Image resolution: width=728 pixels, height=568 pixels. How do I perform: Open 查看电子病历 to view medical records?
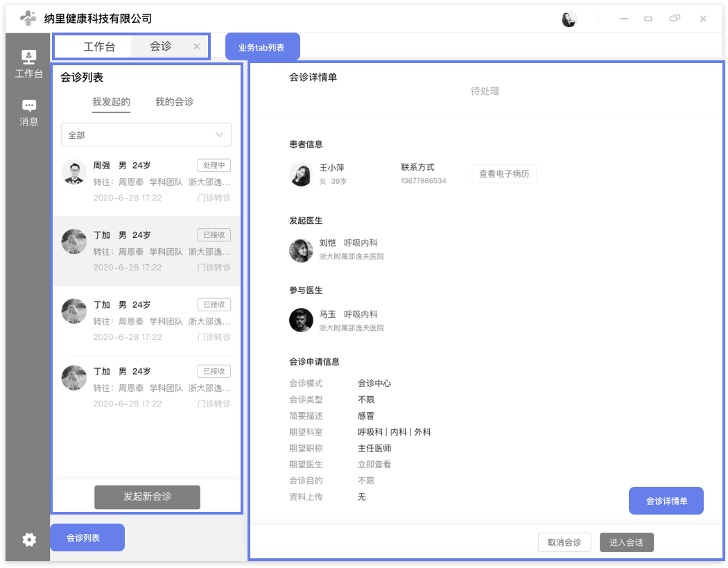pos(504,174)
